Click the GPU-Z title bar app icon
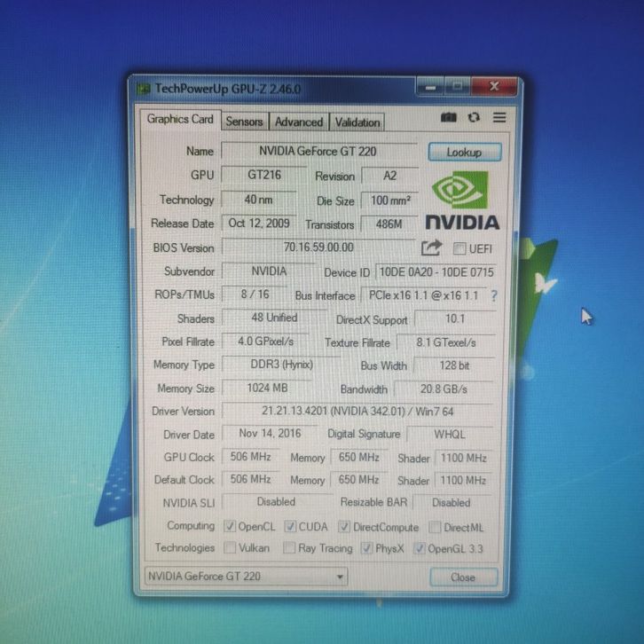This screenshot has height=644, width=644. coord(144,89)
